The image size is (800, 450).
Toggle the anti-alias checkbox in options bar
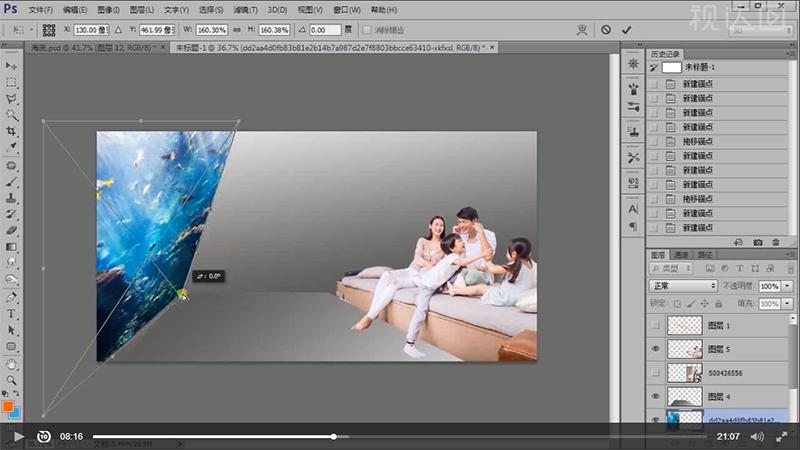[x=366, y=30]
